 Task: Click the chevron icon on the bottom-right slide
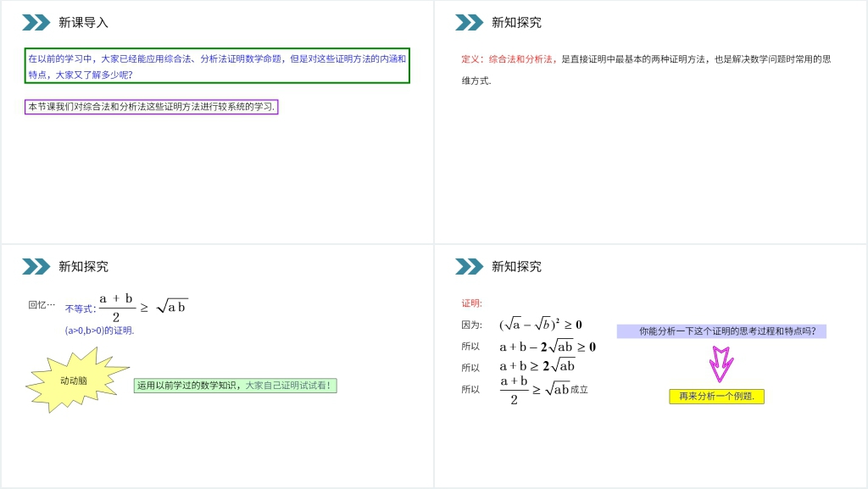469,267
